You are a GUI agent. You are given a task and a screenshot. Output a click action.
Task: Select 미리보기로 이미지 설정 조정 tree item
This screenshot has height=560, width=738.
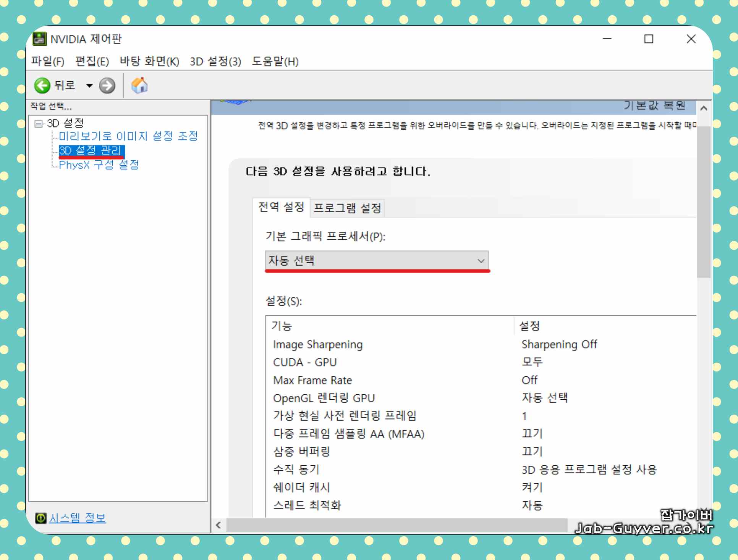tap(128, 136)
